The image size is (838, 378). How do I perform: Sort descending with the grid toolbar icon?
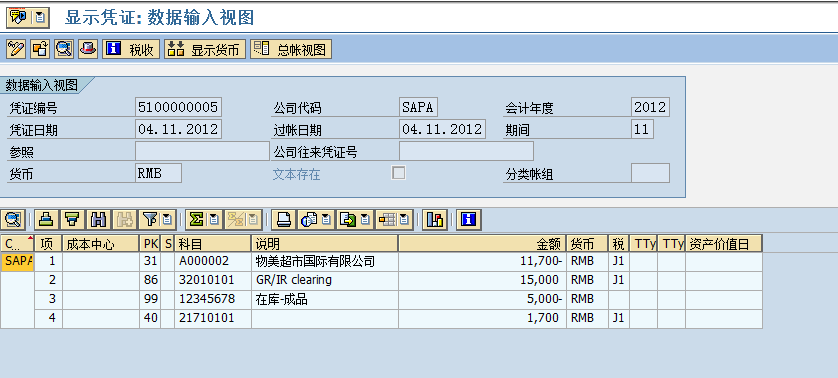pyautogui.click(x=72, y=219)
